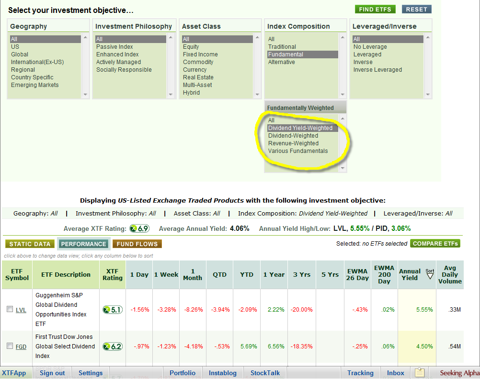
Task: Sort by ETF Symbol column
Action: [17, 275]
